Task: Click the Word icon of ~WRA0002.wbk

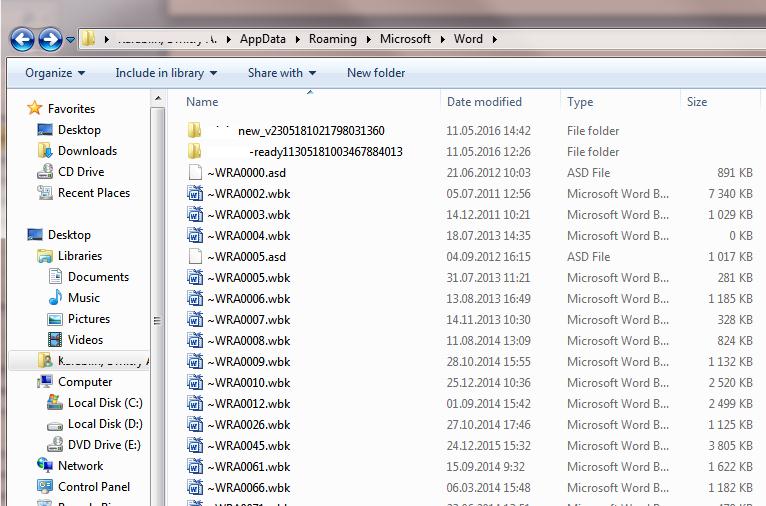Action: coord(195,194)
